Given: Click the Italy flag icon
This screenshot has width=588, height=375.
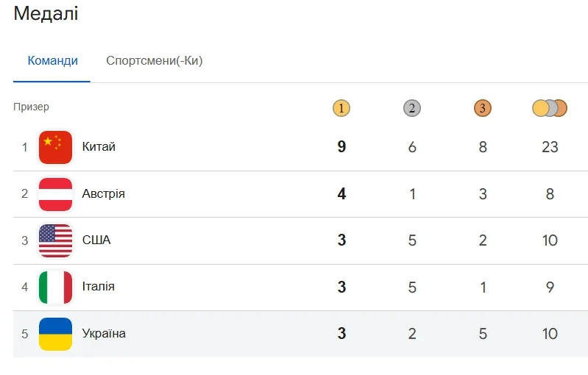Looking at the screenshot, I should click(x=55, y=287).
